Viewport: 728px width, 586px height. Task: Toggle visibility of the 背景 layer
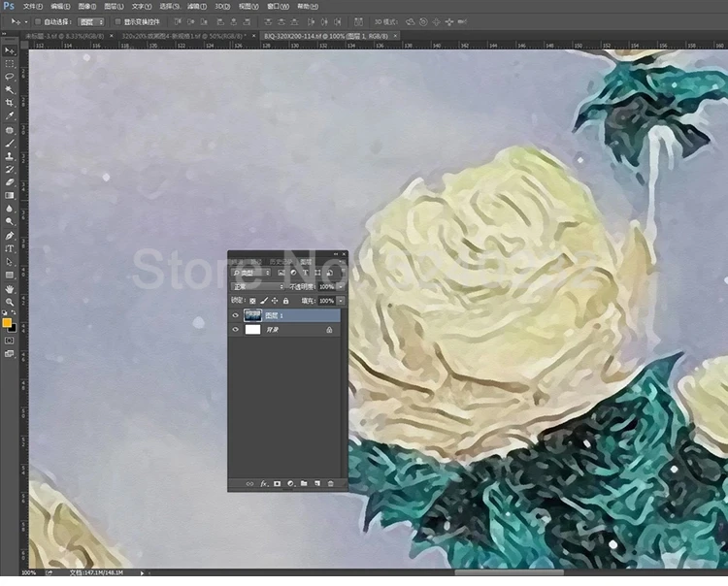click(236, 330)
